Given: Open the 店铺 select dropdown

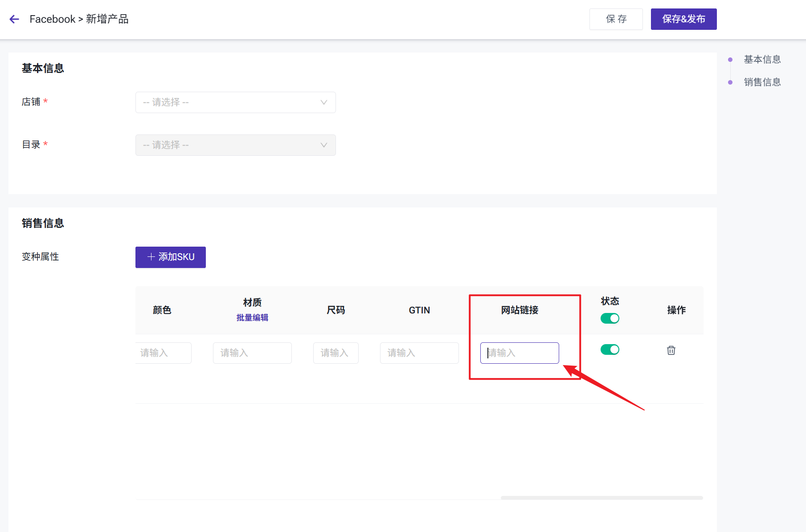Looking at the screenshot, I should (235, 102).
